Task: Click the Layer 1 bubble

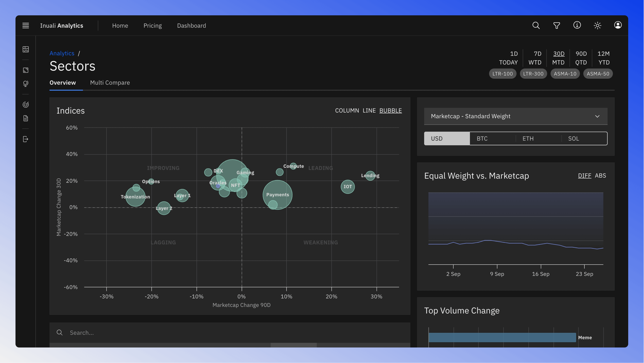Action: click(x=182, y=195)
